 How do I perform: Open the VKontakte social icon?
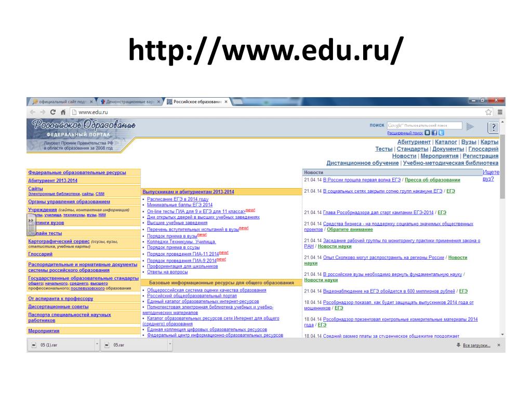click(428, 132)
